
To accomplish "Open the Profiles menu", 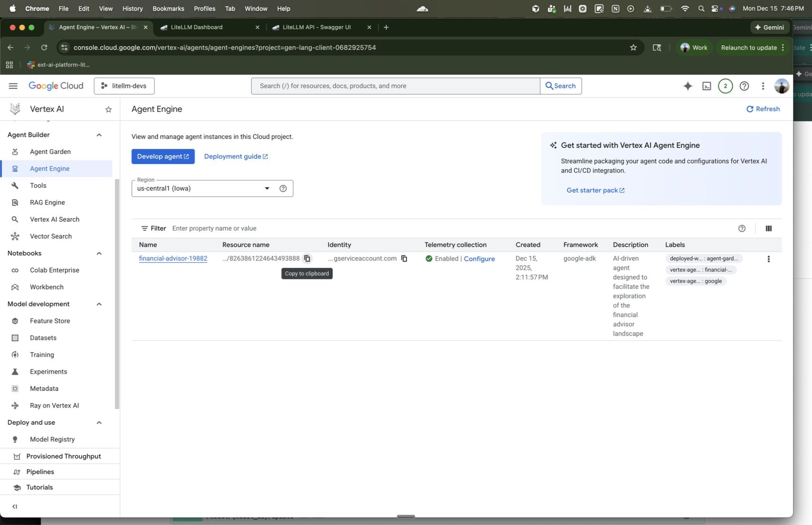I will click(204, 8).
